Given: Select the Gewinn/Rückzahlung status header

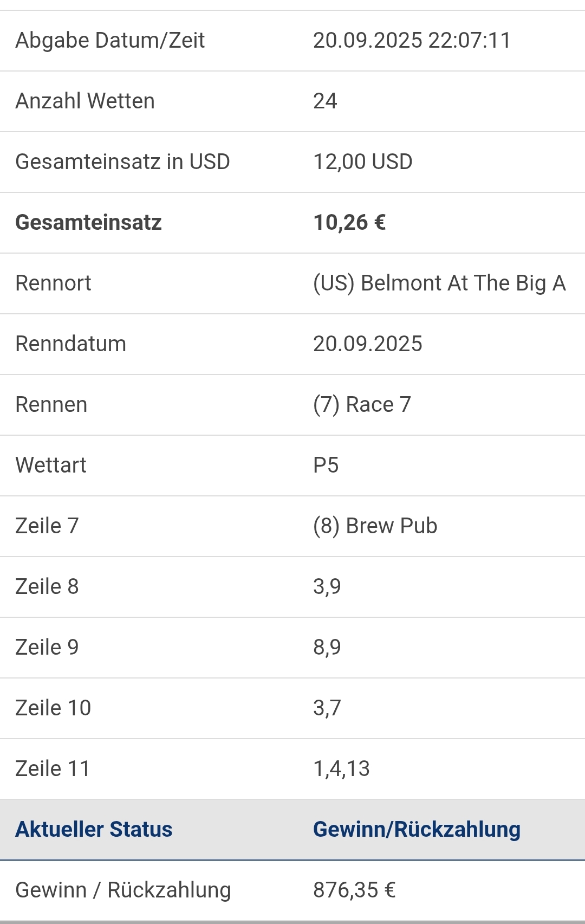Looking at the screenshot, I should (x=417, y=830).
